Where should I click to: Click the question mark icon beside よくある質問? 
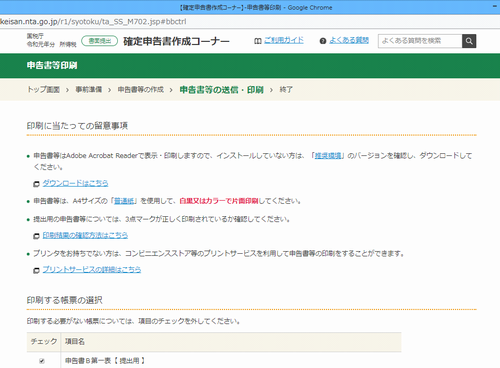323,41
